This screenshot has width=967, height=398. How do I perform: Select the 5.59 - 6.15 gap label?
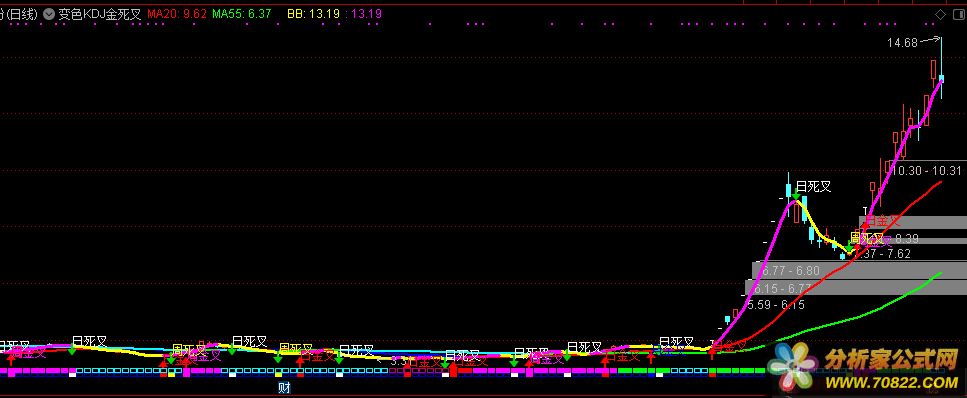coord(776,305)
